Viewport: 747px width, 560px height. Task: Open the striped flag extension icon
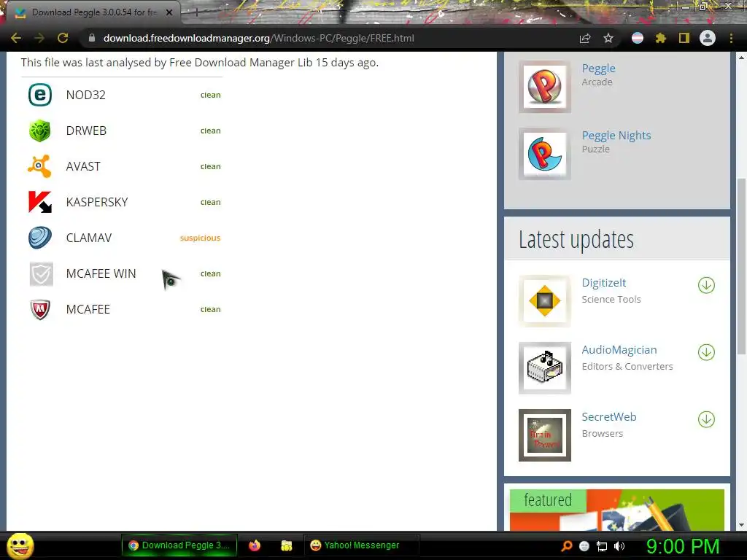coord(638,38)
